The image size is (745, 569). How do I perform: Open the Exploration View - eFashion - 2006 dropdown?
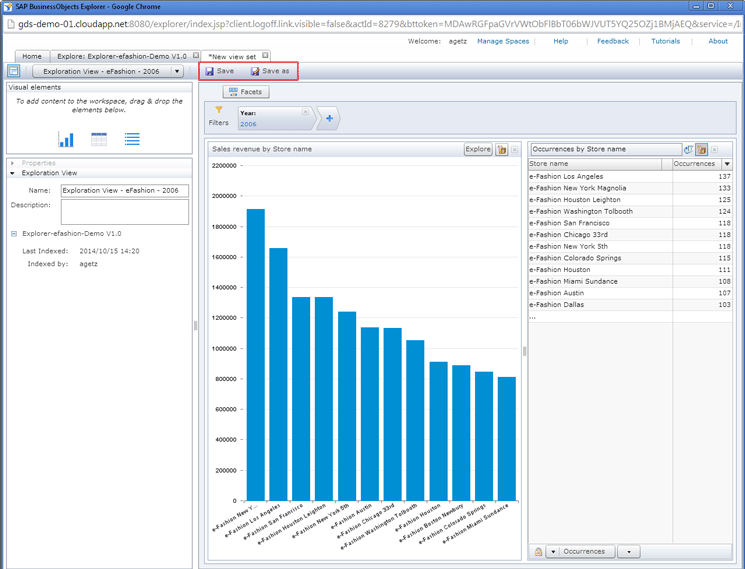(177, 72)
